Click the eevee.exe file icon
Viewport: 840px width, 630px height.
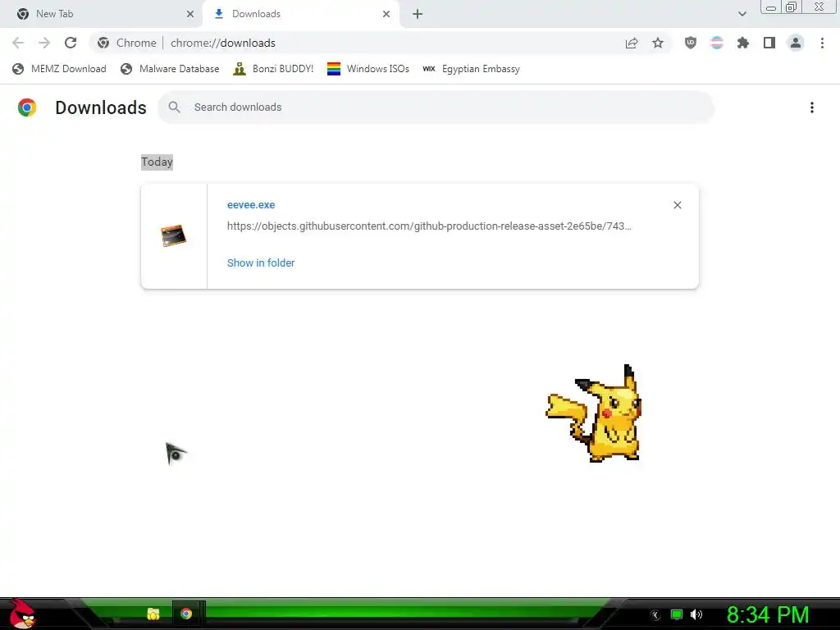(174, 235)
